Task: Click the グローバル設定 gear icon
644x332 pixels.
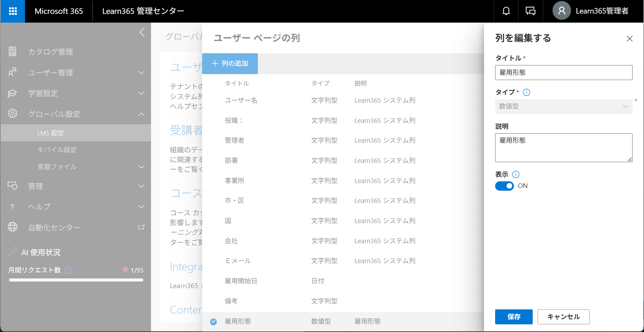Action: [13, 113]
